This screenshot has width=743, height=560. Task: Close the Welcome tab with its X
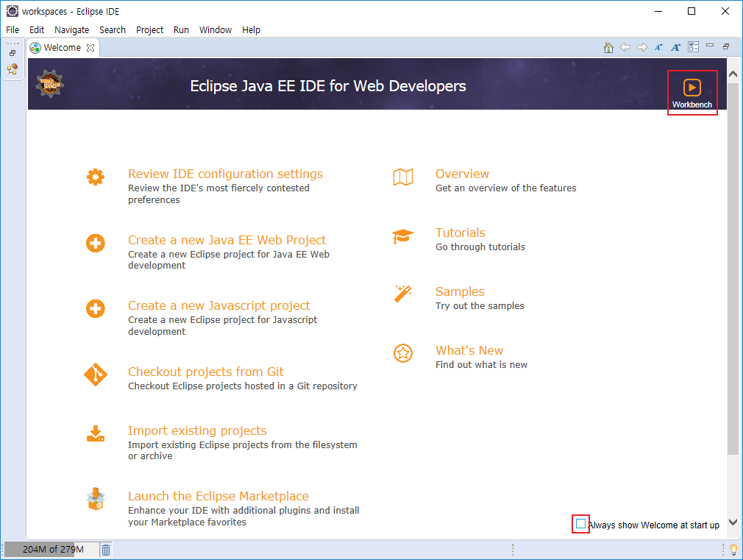pyautogui.click(x=90, y=48)
